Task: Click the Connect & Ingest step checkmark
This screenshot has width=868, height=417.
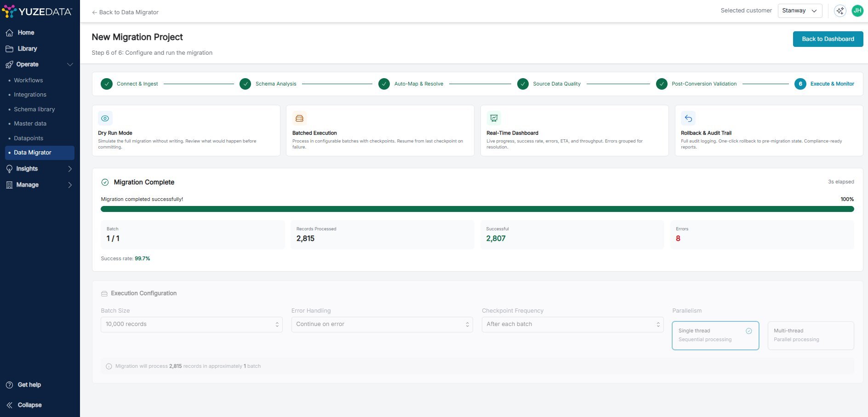Action: tap(107, 84)
